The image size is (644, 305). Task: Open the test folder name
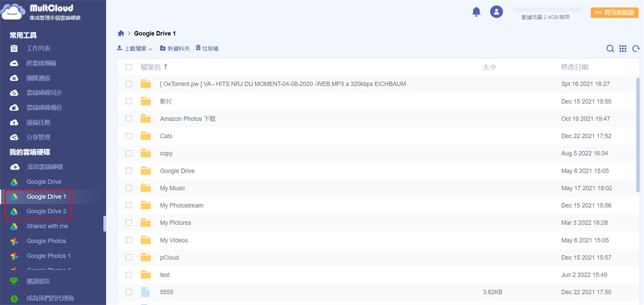point(165,274)
